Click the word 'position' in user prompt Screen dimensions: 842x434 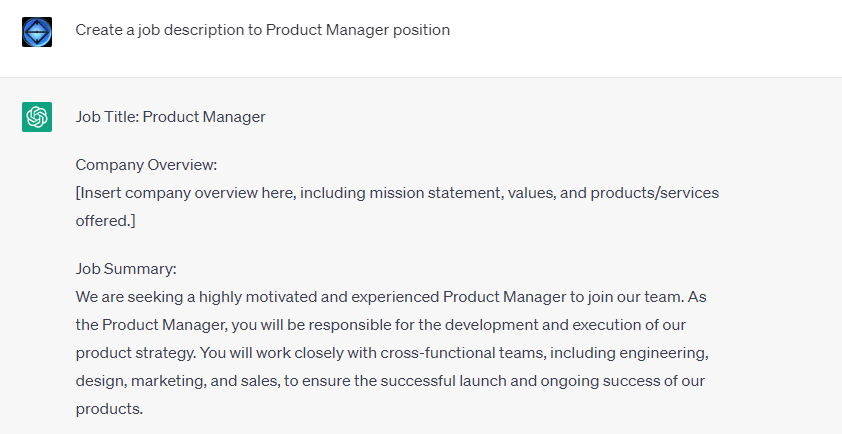tap(419, 30)
